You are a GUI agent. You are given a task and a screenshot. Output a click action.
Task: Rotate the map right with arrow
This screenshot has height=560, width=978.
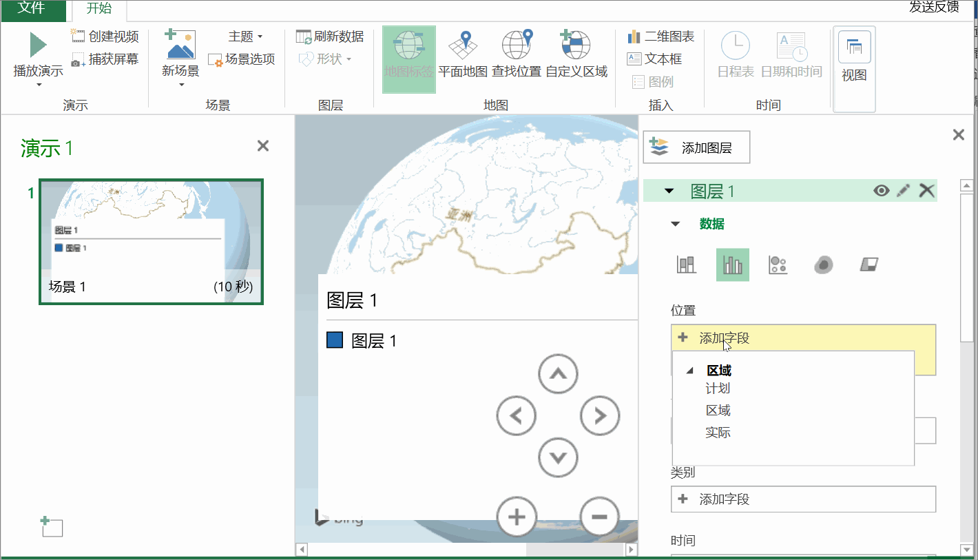point(600,415)
